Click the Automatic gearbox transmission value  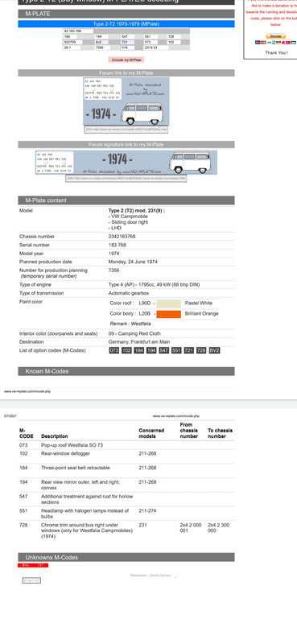pyautogui.click(x=129, y=294)
